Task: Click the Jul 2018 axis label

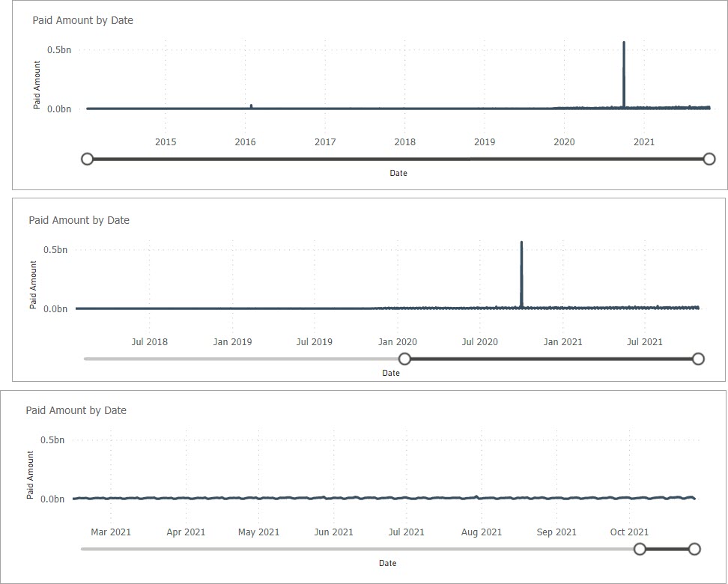Action: [150, 342]
